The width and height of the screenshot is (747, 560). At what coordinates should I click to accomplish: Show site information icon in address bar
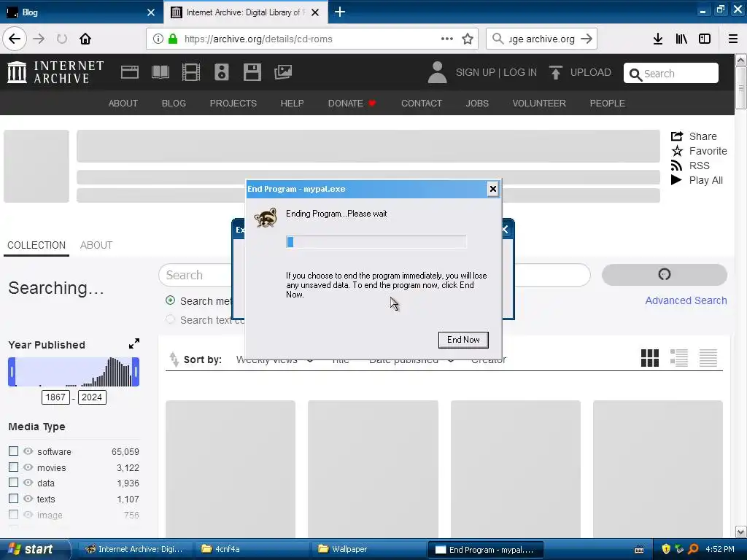coord(158,39)
